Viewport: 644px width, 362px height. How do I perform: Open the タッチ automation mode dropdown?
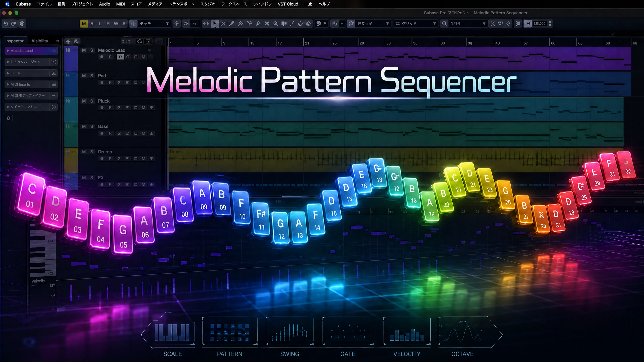click(x=154, y=24)
